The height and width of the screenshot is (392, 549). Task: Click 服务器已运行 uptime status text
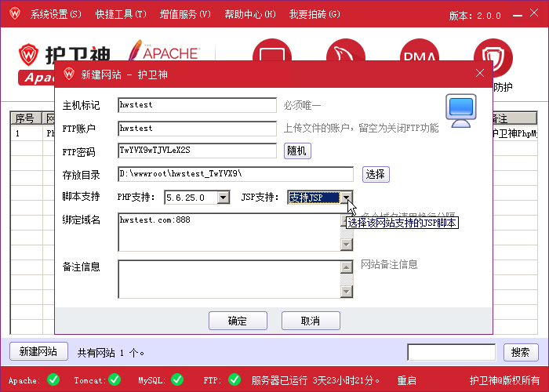coord(316,380)
